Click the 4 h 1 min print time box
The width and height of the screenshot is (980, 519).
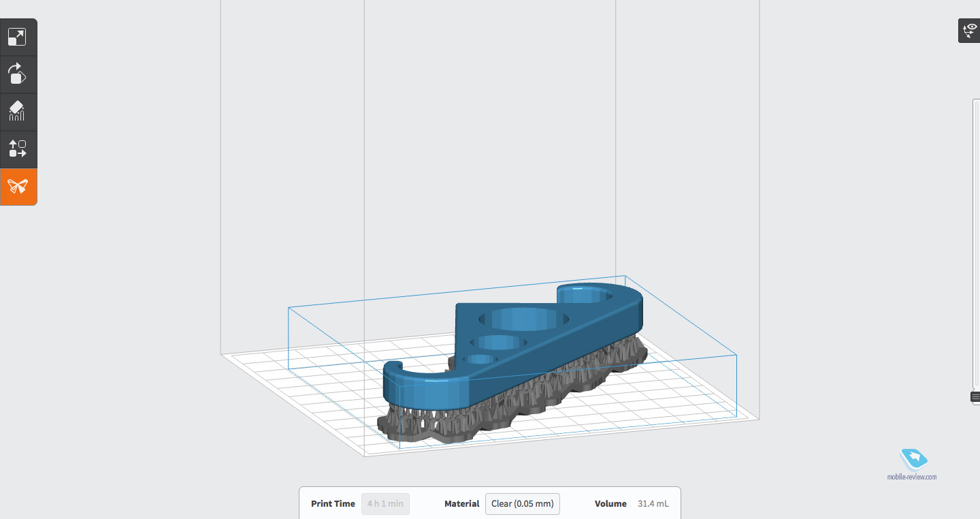[385, 504]
